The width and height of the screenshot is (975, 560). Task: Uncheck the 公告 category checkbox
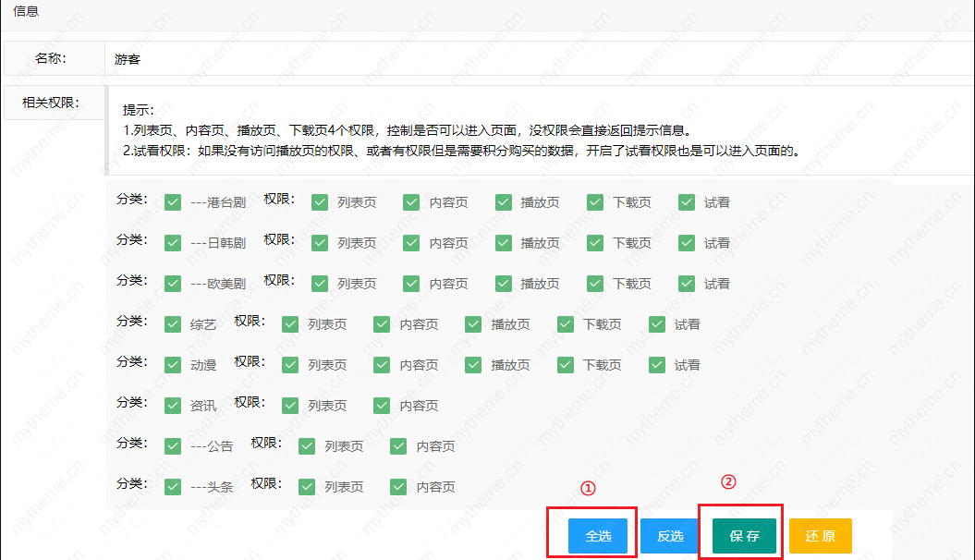(173, 446)
